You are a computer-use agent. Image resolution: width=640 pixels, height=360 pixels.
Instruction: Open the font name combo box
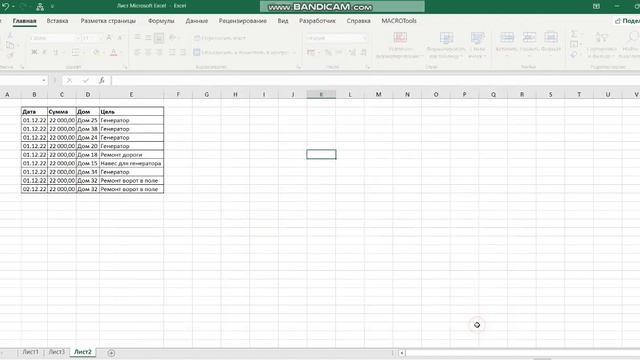click(x=55, y=38)
